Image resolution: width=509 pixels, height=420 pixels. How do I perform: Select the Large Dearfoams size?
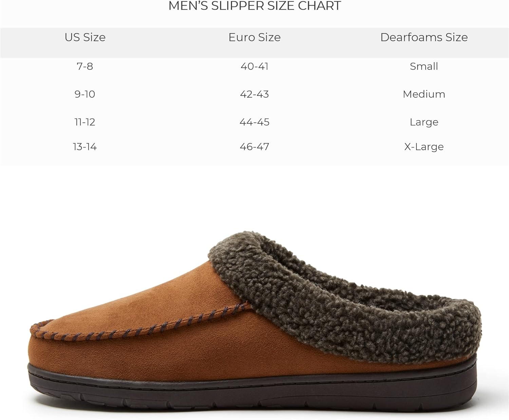424,122
